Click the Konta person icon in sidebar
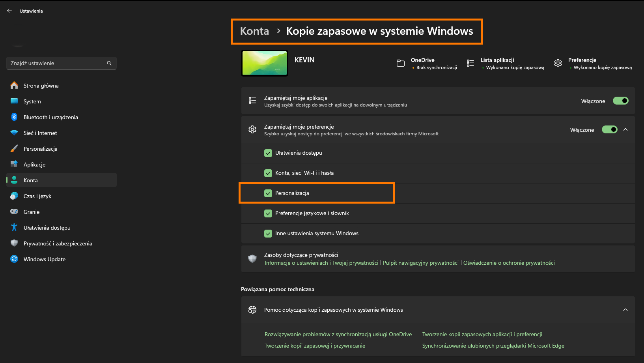The image size is (644, 363). click(14, 180)
